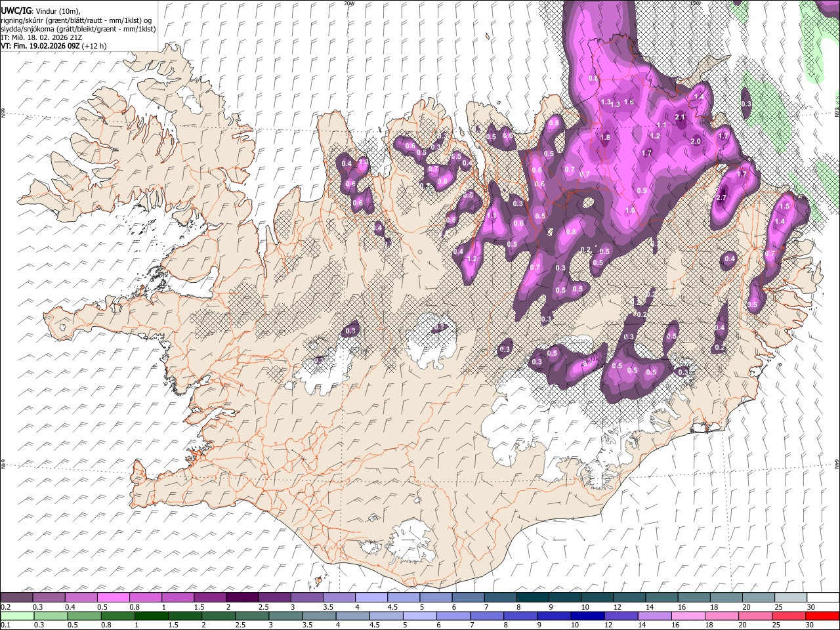This screenshot has height=630, width=840.
Task: Click the 0.2 label in upper legend row
Action: (5, 607)
